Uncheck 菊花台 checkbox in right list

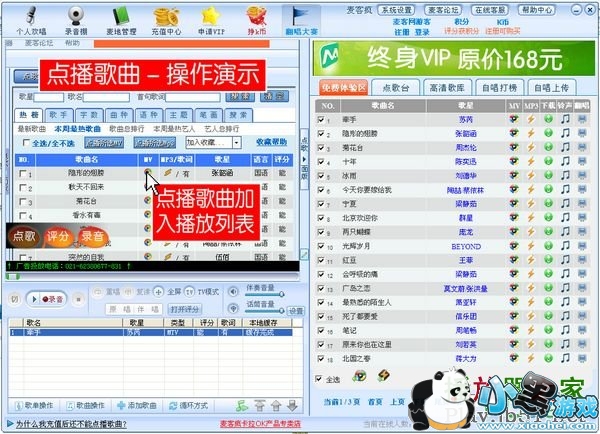click(321, 147)
